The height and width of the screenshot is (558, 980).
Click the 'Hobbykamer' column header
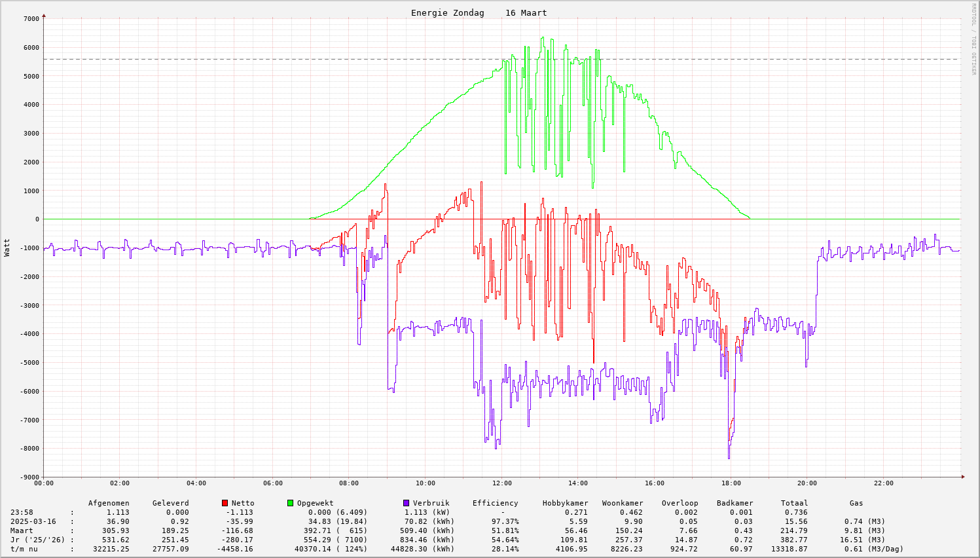[565, 503]
